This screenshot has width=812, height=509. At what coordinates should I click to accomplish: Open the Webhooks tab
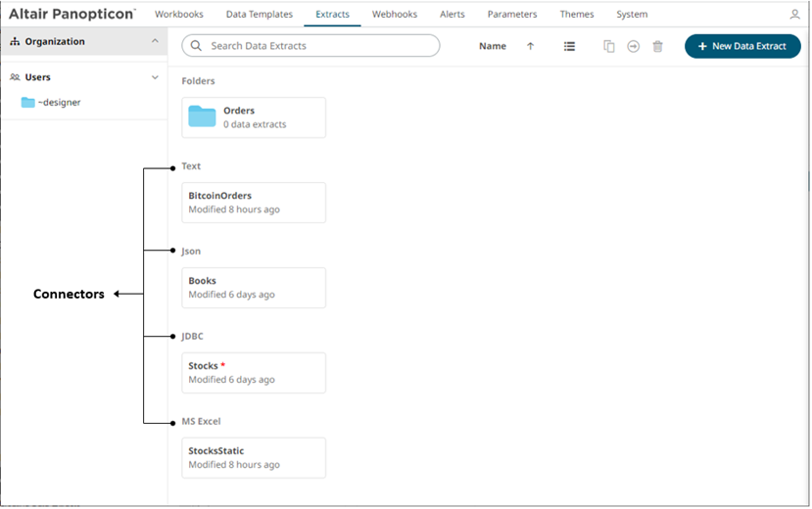[x=395, y=14]
